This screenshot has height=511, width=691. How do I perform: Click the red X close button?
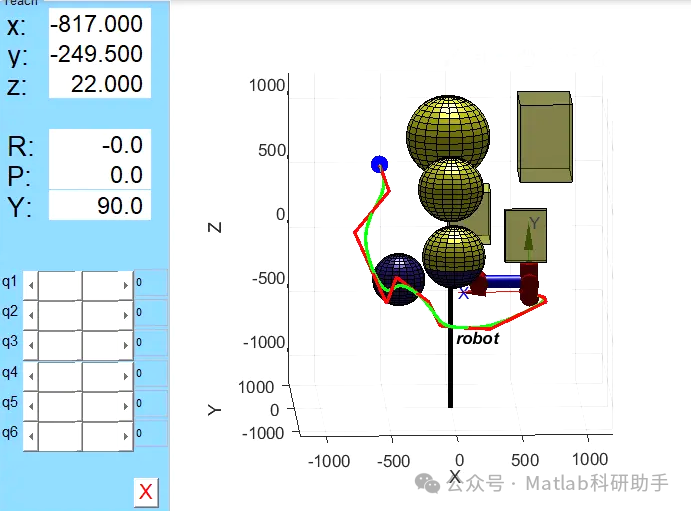pyautogui.click(x=146, y=492)
